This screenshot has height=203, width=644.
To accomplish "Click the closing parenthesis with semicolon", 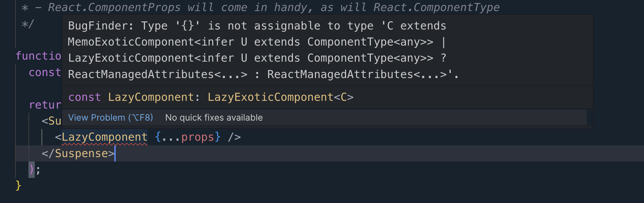I will [35, 170].
